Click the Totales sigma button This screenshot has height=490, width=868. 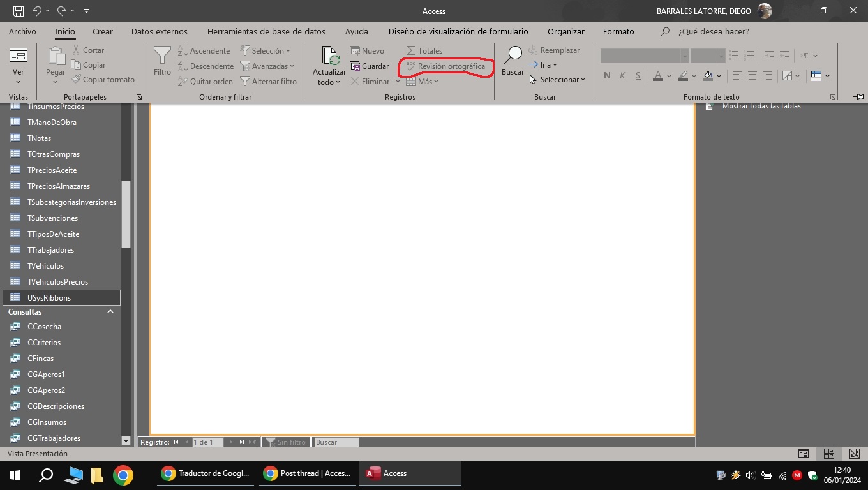point(424,50)
